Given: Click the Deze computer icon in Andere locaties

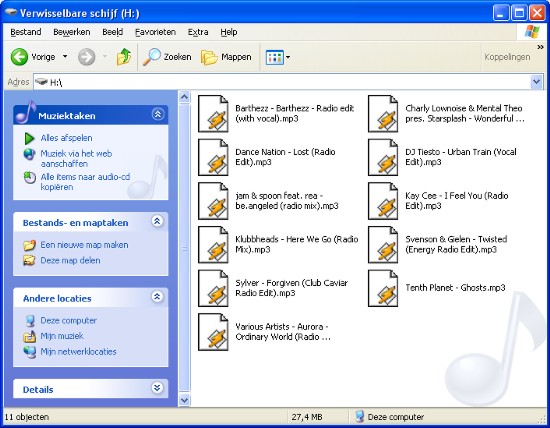Looking at the screenshot, I should pyautogui.click(x=30, y=321).
